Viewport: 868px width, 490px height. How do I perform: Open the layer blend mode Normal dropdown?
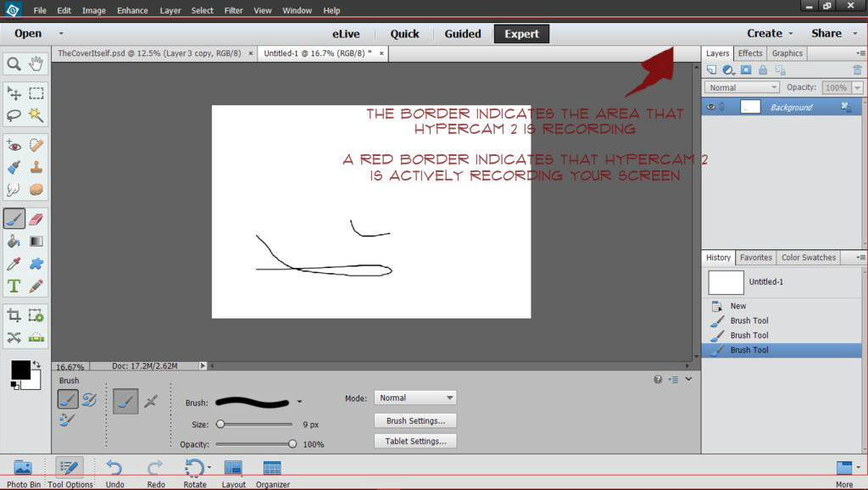[x=742, y=87]
